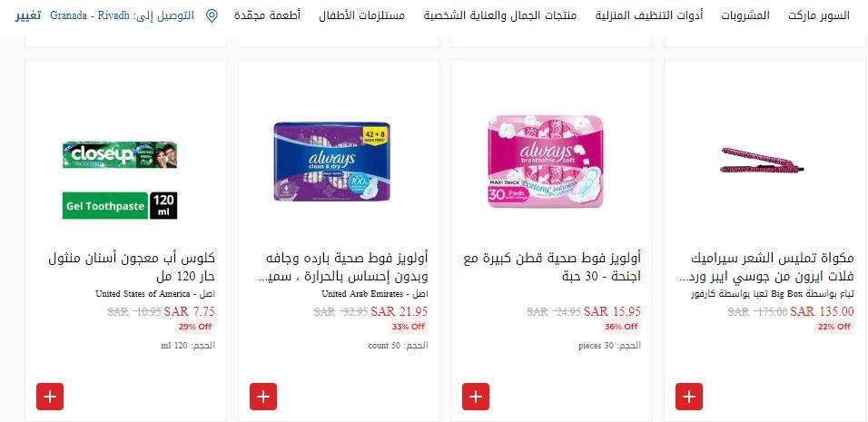The image size is (868, 422).
Task: Open Always clean & dry purple pack image
Action: pyautogui.click(x=332, y=162)
